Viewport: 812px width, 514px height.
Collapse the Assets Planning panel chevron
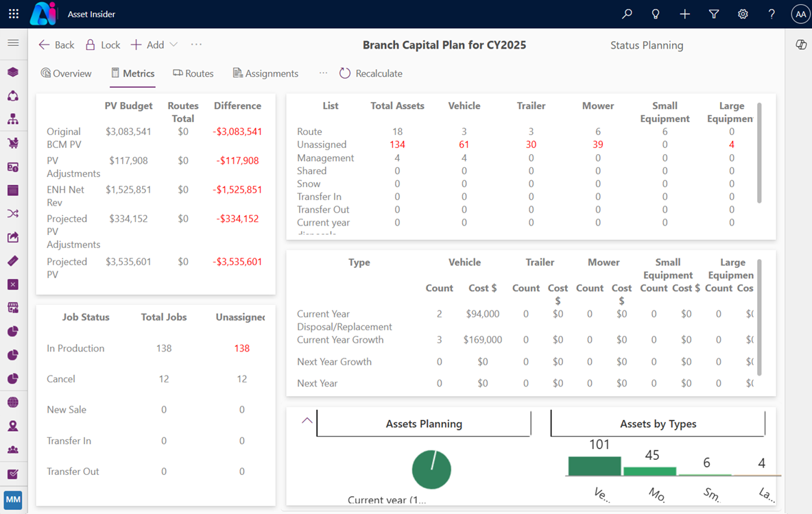pyautogui.click(x=307, y=421)
